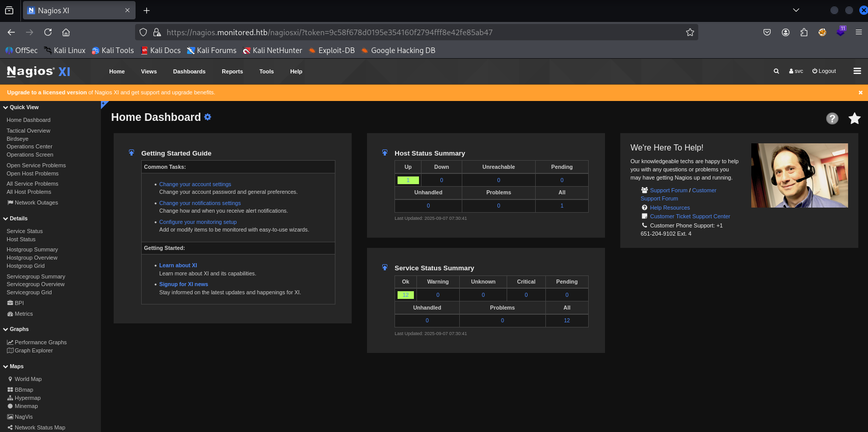Click the green service Ok count 12
Viewport: 868px width, 432px height.
coord(406,295)
